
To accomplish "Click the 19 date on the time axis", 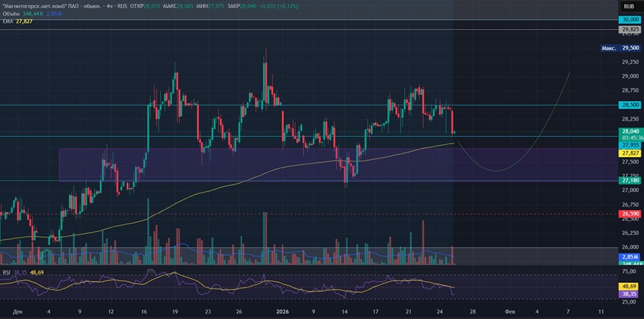I will [175, 312].
